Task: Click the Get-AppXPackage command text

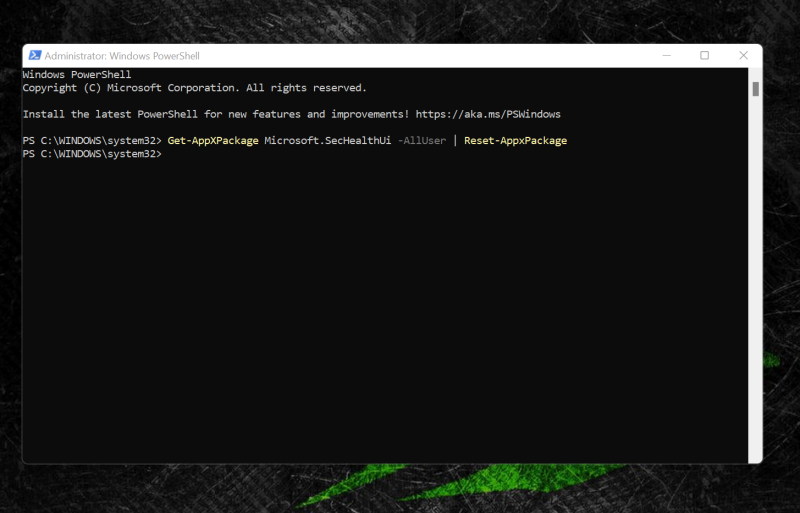Action: pyautogui.click(x=212, y=141)
